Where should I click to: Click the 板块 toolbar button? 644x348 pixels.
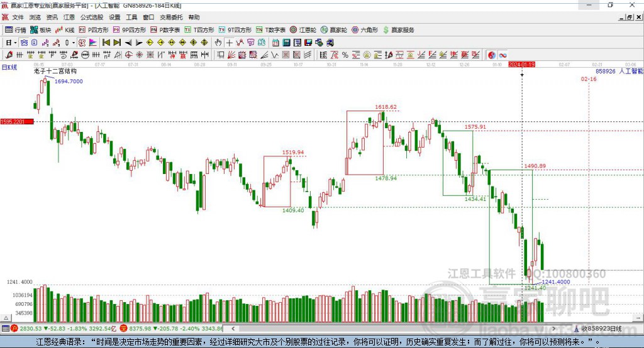point(40,30)
